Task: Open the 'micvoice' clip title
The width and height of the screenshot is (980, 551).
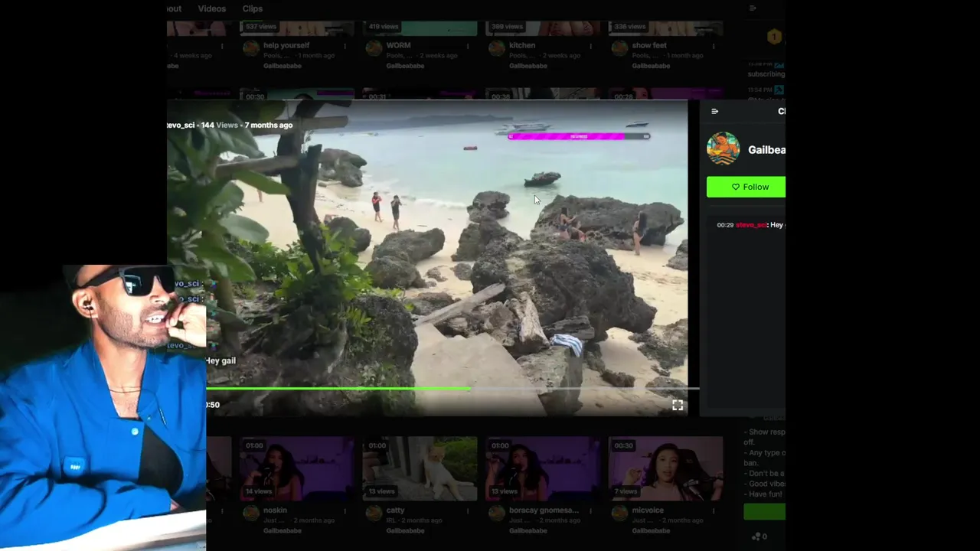Action: coord(648,510)
